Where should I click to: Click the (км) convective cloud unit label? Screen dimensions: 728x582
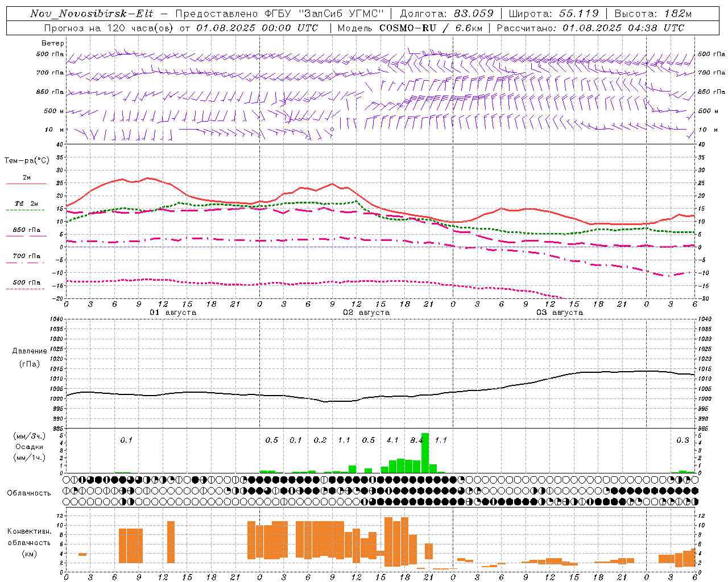[x=29, y=554]
